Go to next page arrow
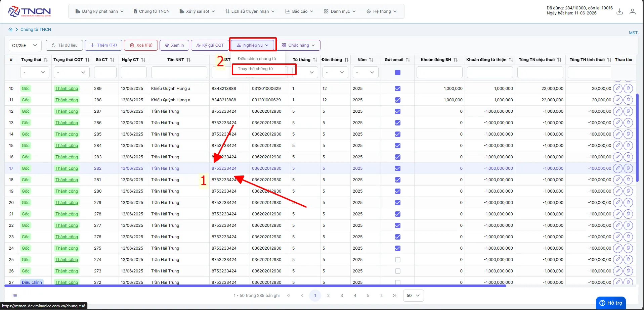This screenshot has width=644, height=310. (x=381, y=296)
